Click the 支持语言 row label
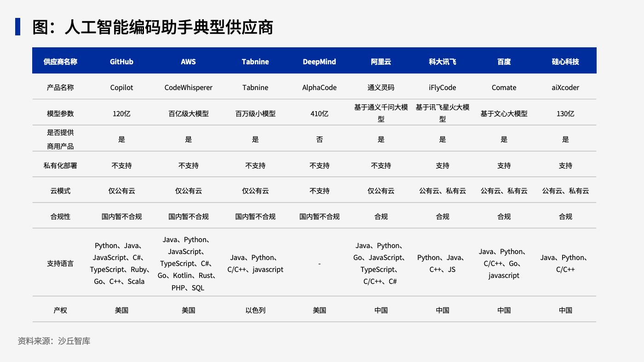 tap(60, 263)
